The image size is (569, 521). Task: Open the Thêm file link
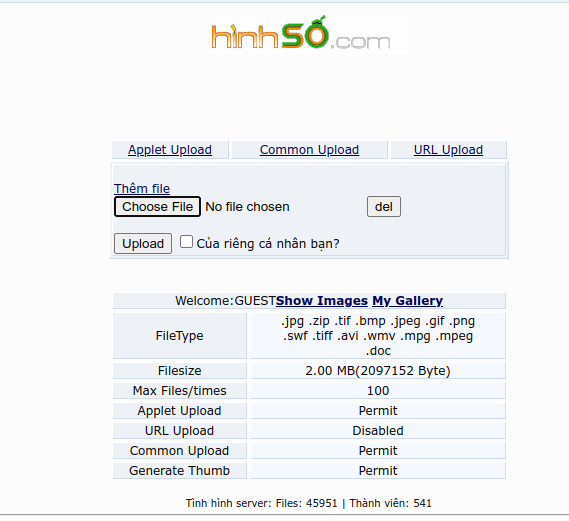point(142,189)
